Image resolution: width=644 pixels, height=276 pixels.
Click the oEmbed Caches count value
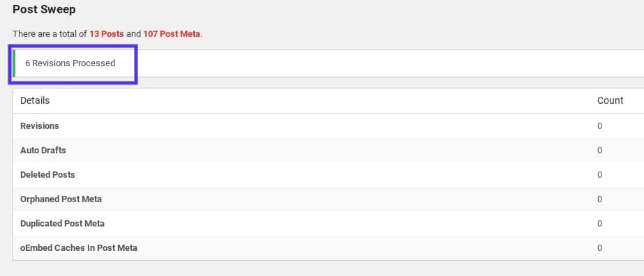pos(599,247)
